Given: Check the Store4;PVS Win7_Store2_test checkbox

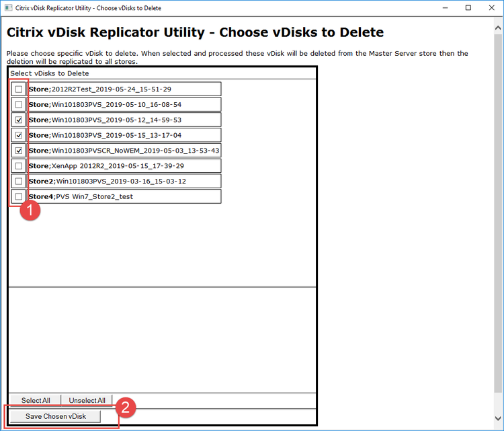Looking at the screenshot, I should pos(19,196).
